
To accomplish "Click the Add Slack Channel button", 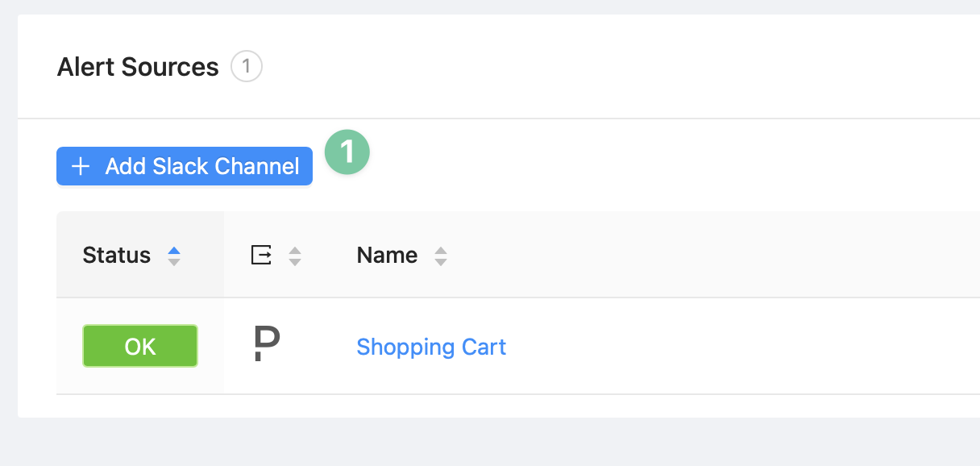I will click(x=185, y=166).
